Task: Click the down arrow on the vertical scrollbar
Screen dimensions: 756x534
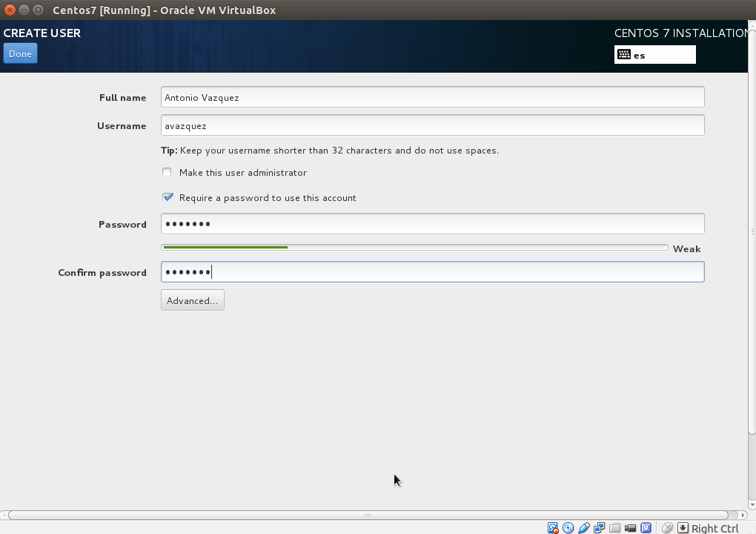Action: pyautogui.click(x=751, y=503)
